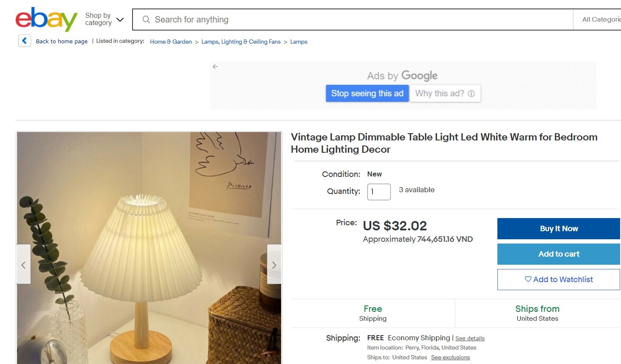Click the next arrow on the product image
This screenshot has width=621, height=364.
[x=274, y=264]
